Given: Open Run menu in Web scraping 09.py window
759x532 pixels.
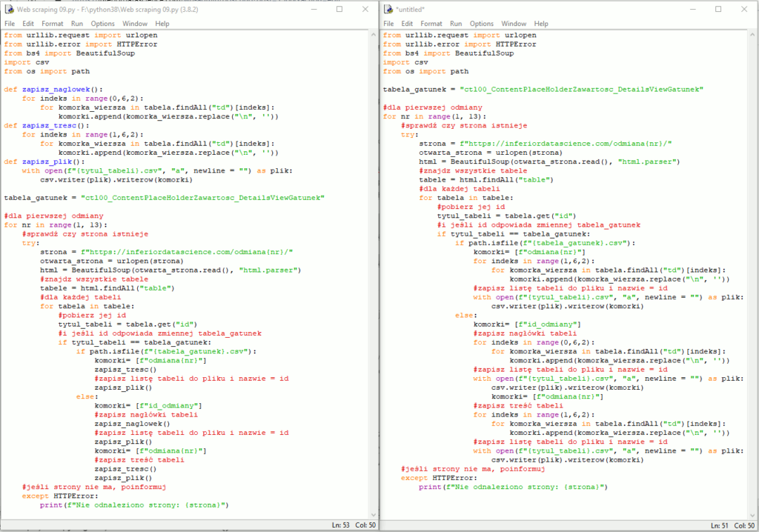Looking at the screenshot, I should tap(77, 24).
